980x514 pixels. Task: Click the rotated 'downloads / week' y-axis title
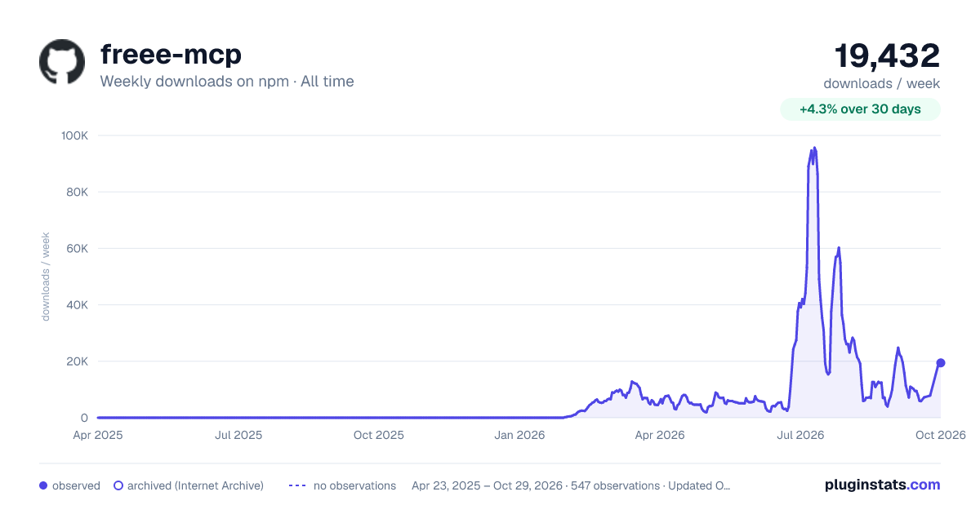point(46,277)
